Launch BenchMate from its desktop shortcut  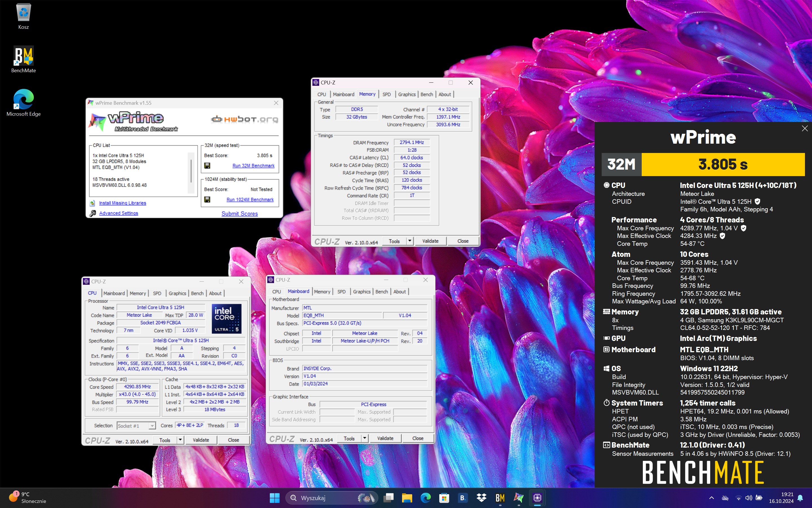click(x=23, y=60)
